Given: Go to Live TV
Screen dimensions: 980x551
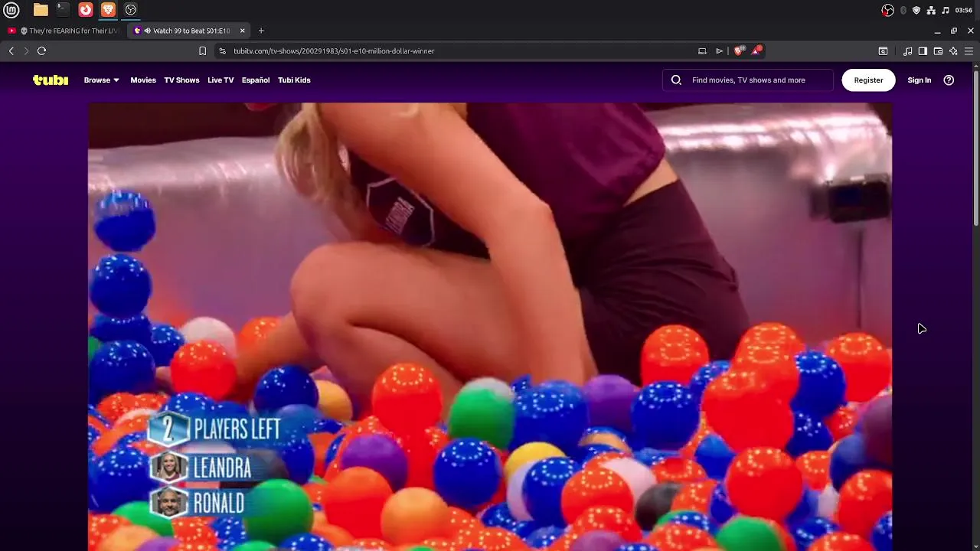Looking at the screenshot, I should (x=220, y=80).
